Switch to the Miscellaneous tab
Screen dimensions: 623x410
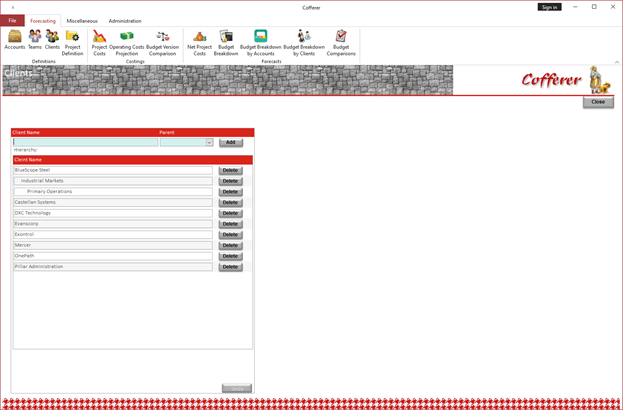[82, 21]
